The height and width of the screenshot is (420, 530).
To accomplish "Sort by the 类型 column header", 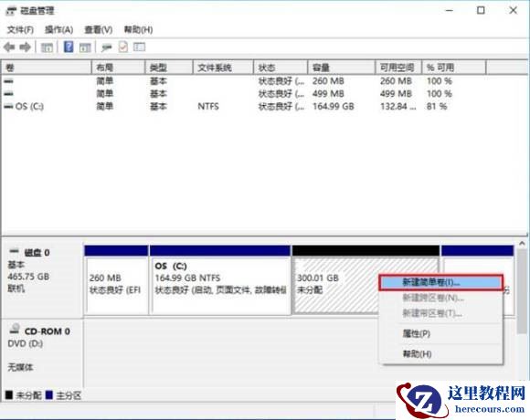I will (169, 68).
